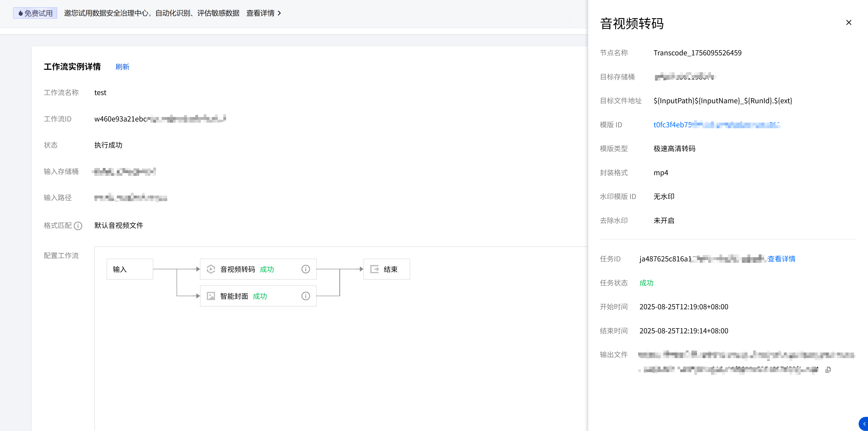Select the 智能封面 workflow node

[x=234, y=296]
